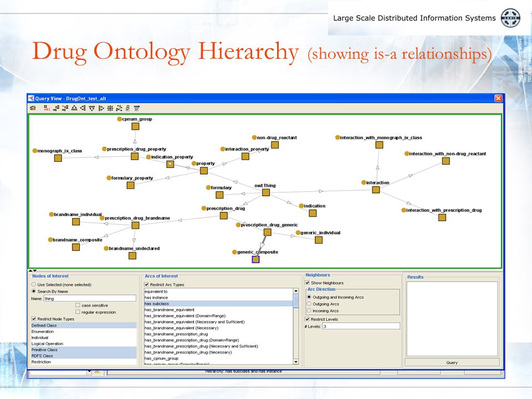This screenshot has width=532, height=399.
Task: Select Defined Class node type
Action: coord(84,325)
